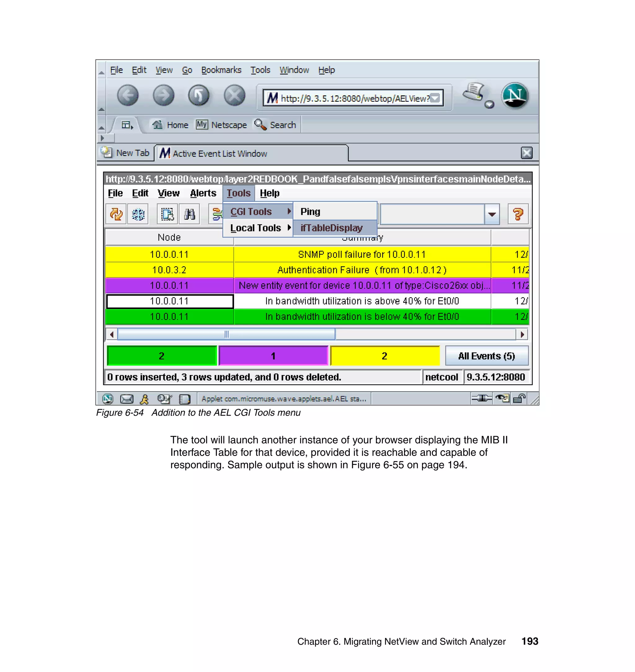This screenshot has width=635, height=672.
Task: Click the AEL question mark help icon
Action: pos(518,214)
